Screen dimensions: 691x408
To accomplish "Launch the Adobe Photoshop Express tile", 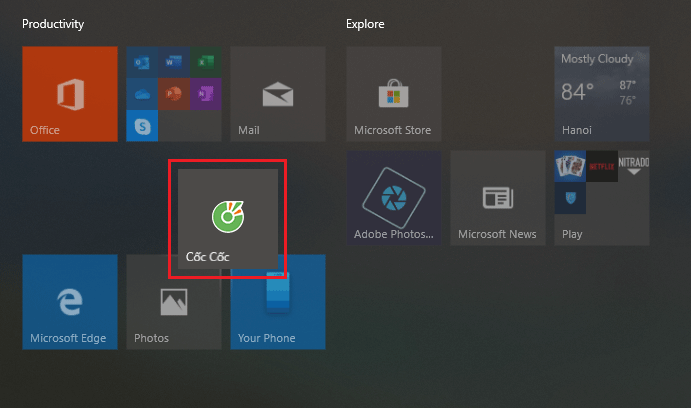I will (394, 198).
